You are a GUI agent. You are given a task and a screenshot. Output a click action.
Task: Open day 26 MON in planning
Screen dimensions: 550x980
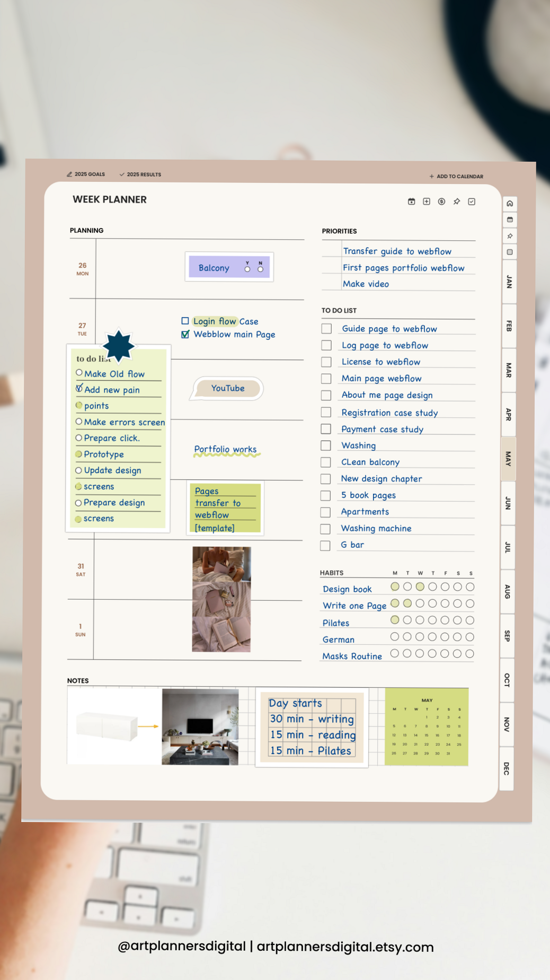(82, 269)
